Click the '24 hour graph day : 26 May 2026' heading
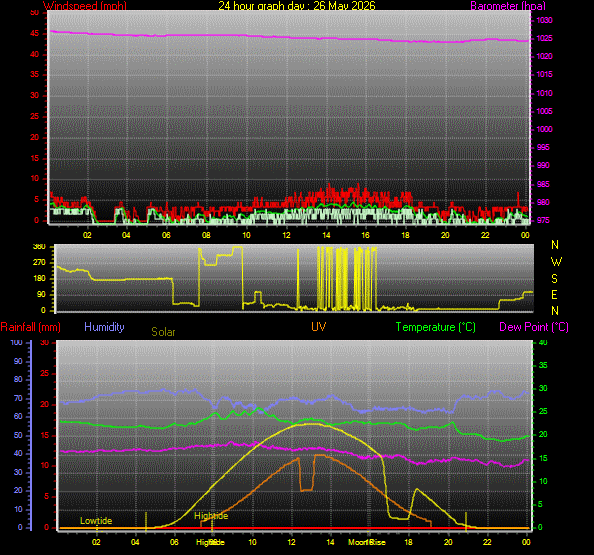The height and width of the screenshot is (555, 594). [x=297, y=6]
